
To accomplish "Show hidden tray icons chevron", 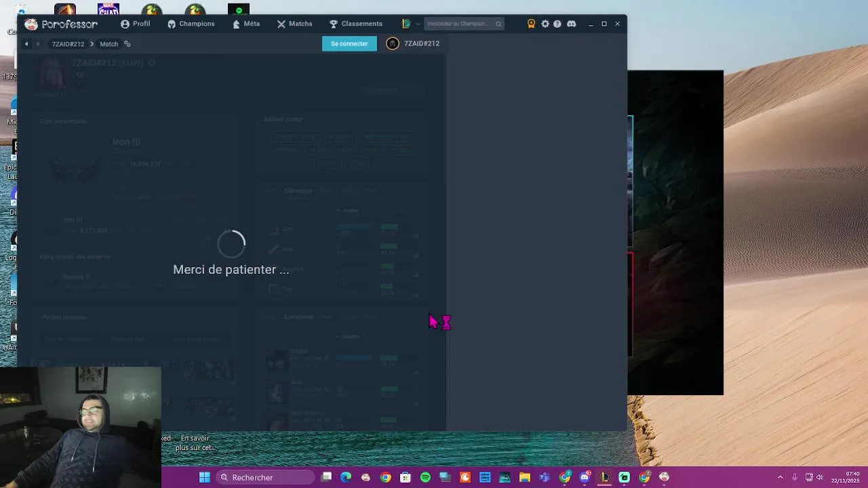I will [780, 477].
